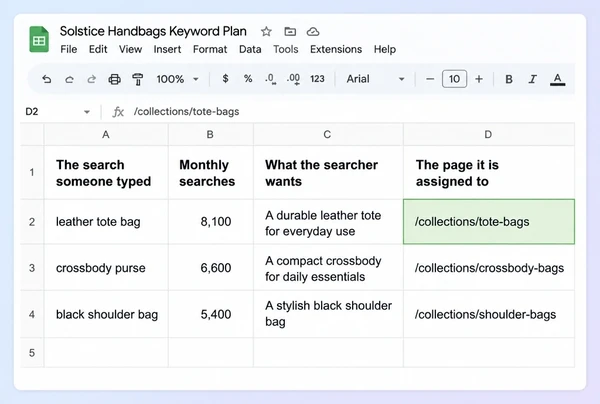Image resolution: width=600 pixels, height=404 pixels.
Task: Toggle bold formatting
Action: [509, 79]
